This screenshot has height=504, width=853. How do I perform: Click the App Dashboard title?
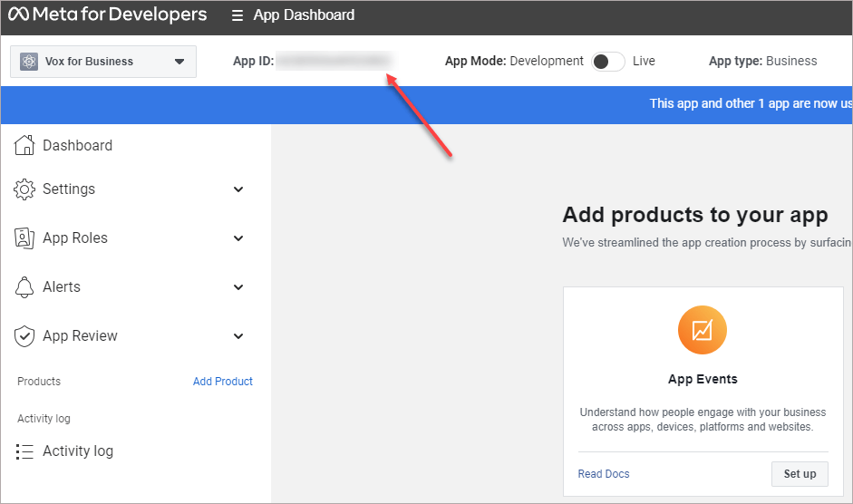pyautogui.click(x=304, y=15)
